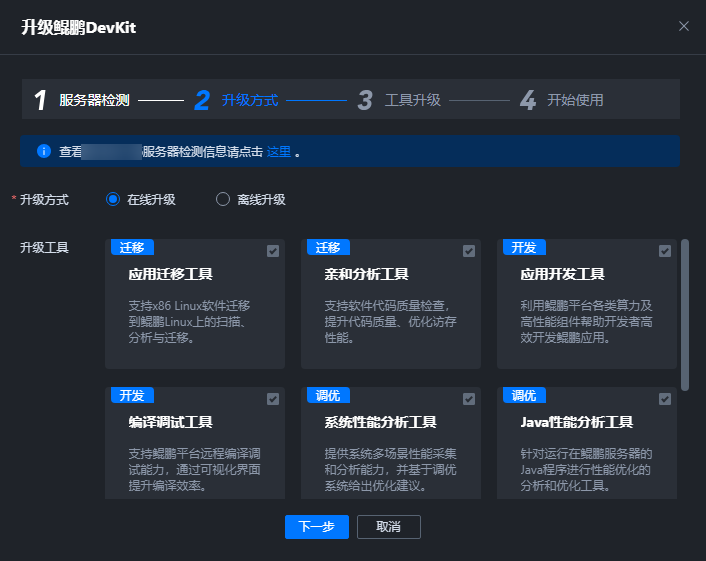Click the 取消 button
The image size is (706, 561).
[x=389, y=527]
